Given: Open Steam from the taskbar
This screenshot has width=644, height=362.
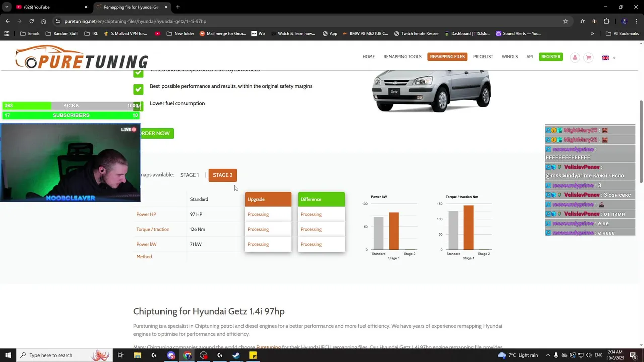Looking at the screenshot, I should pyautogui.click(x=236, y=355).
